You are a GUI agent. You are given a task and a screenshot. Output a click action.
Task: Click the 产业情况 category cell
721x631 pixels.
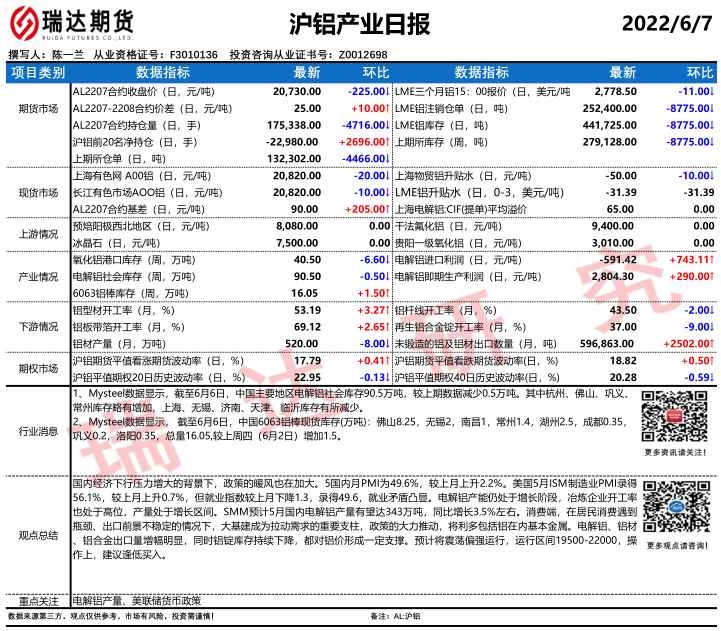[37, 276]
